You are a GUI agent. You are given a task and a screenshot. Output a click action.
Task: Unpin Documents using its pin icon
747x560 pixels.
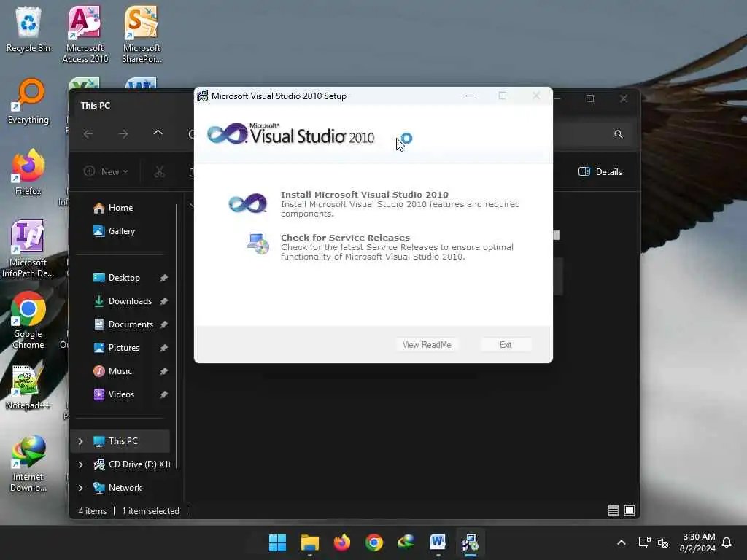[163, 324]
